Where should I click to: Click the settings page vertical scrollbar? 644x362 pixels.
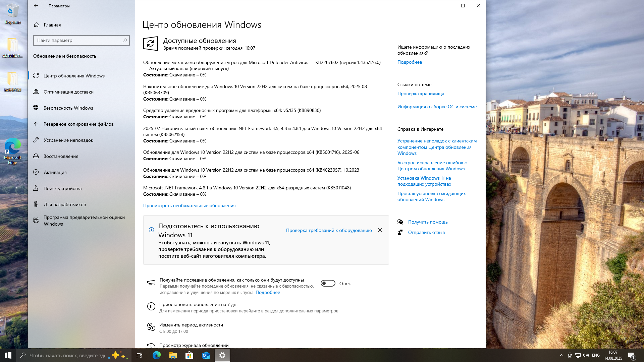485,171
